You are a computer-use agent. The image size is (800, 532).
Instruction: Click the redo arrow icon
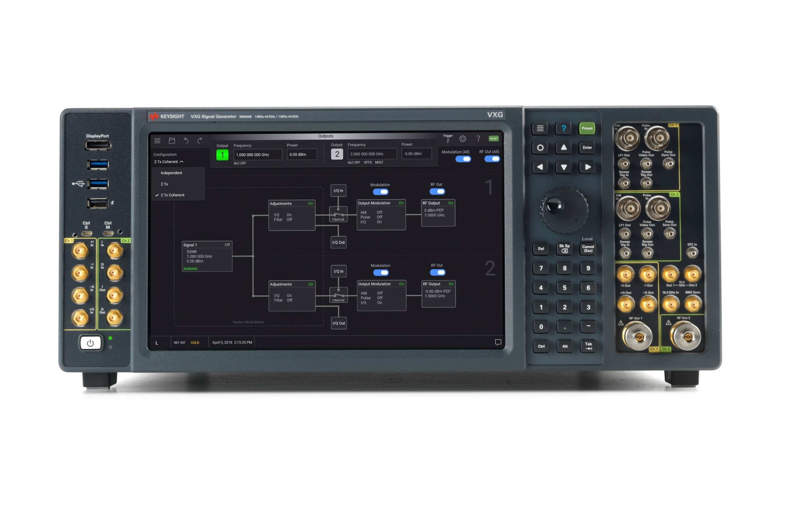200,141
